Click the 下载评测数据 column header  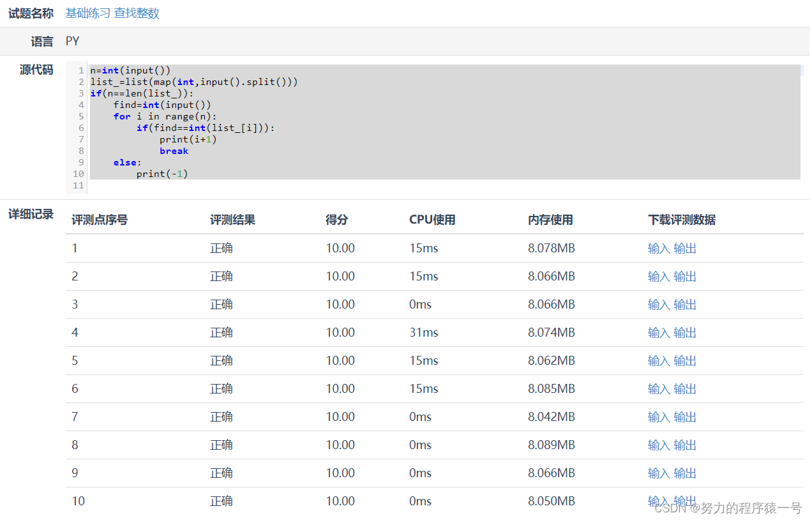[682, 220]
